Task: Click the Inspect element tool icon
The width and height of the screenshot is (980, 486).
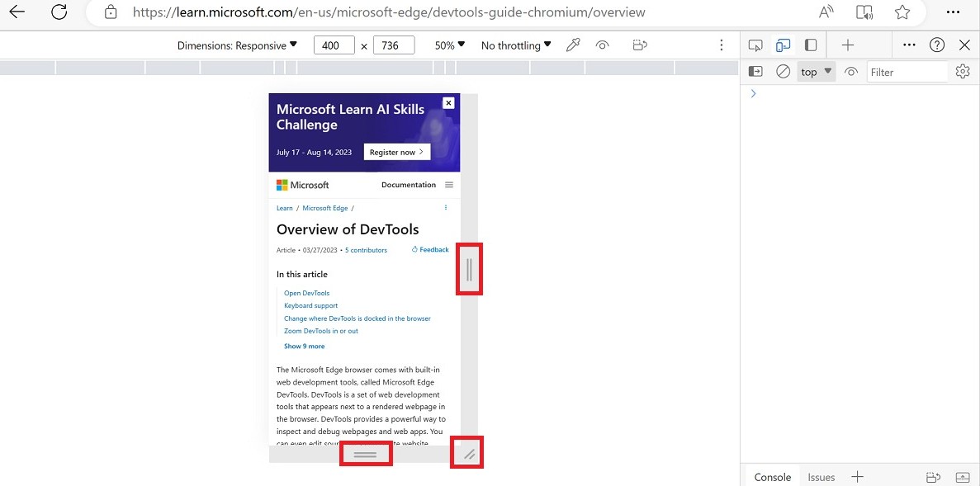Action: (x=755, y=45)
